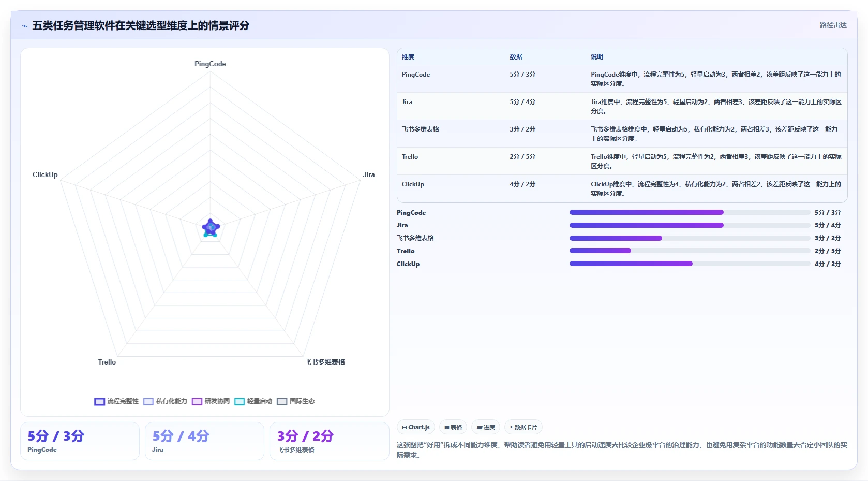This screenshot has height=481, width=868.
Task: Click the data polygon at the radar center
Action: 211,228
